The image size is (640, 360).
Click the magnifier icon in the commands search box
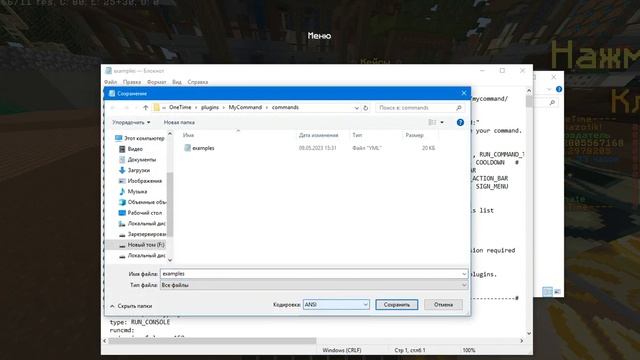point(458,108)
